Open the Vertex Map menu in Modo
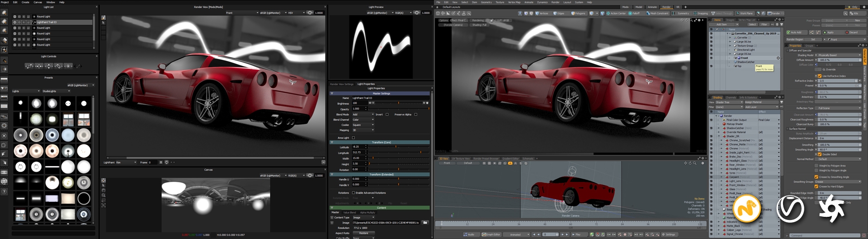This screenshot has height=239, width=868. (x=514, y=2)
